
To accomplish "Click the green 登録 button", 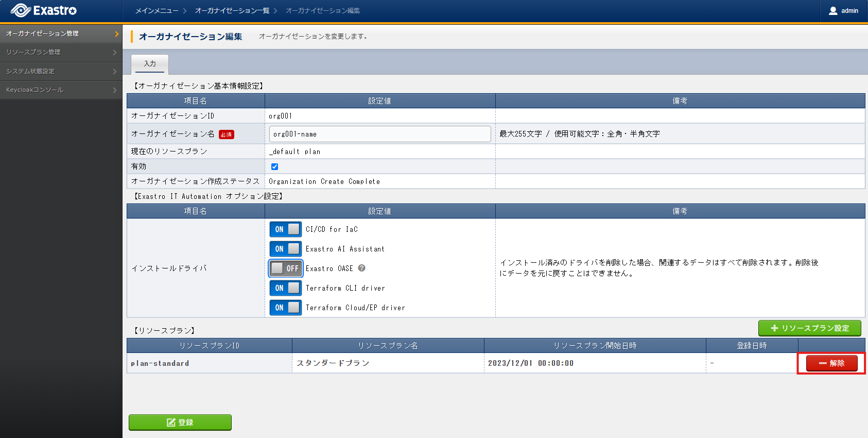I will [x=180, y=423].
